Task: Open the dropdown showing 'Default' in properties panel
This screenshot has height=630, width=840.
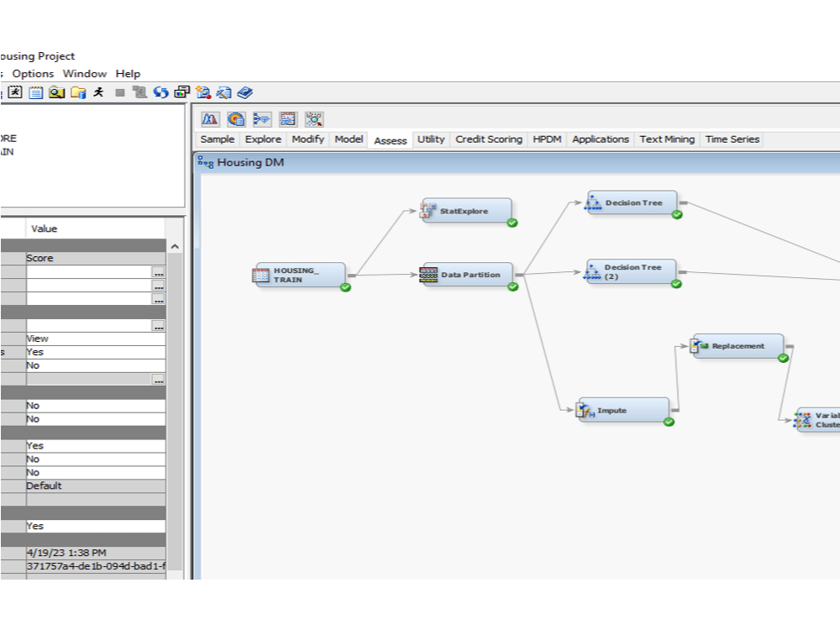Action: click(92, 486)
